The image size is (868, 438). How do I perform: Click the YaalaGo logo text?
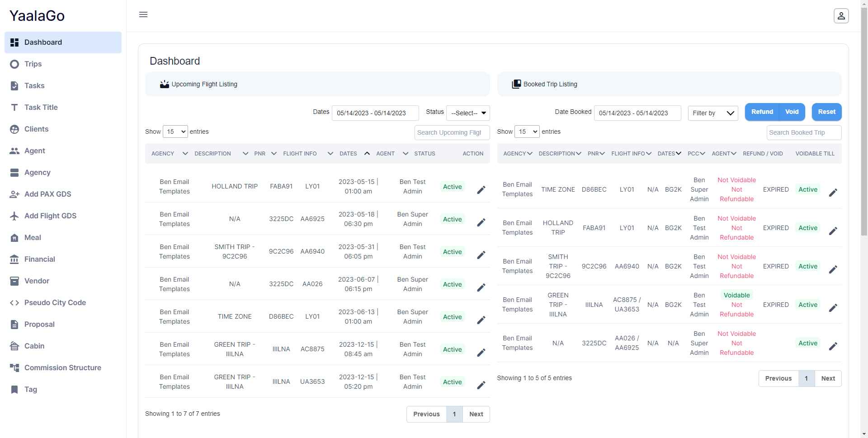tap(37, 16)
